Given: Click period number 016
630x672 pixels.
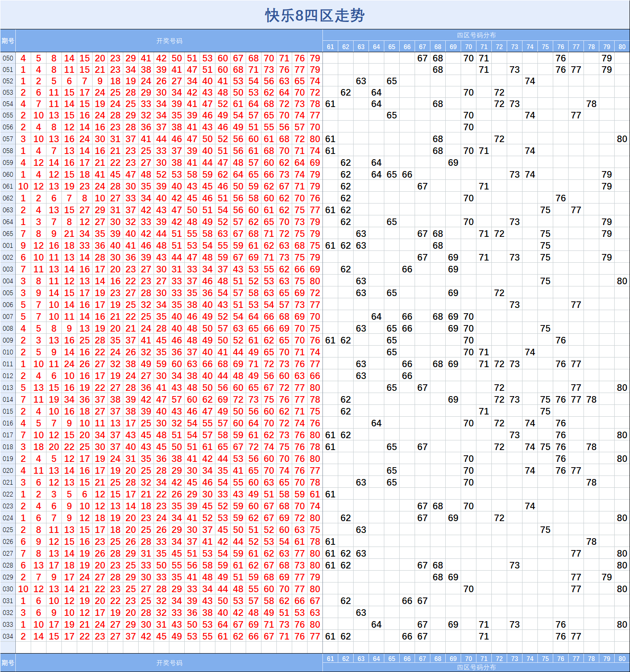Looking at the screenshot, I should (x=8, y=423).
